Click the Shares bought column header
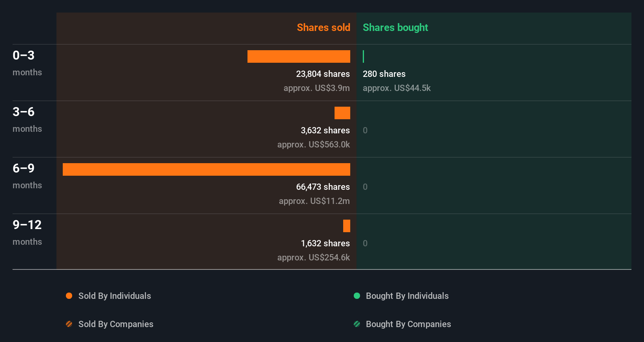The width and height of the screenshot is (644, 342). tap(395, 27)
